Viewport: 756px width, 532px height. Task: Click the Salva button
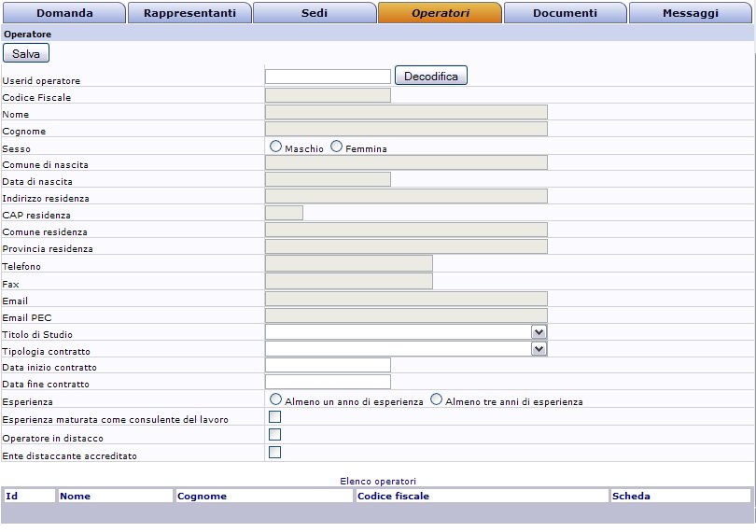(26, 54)
